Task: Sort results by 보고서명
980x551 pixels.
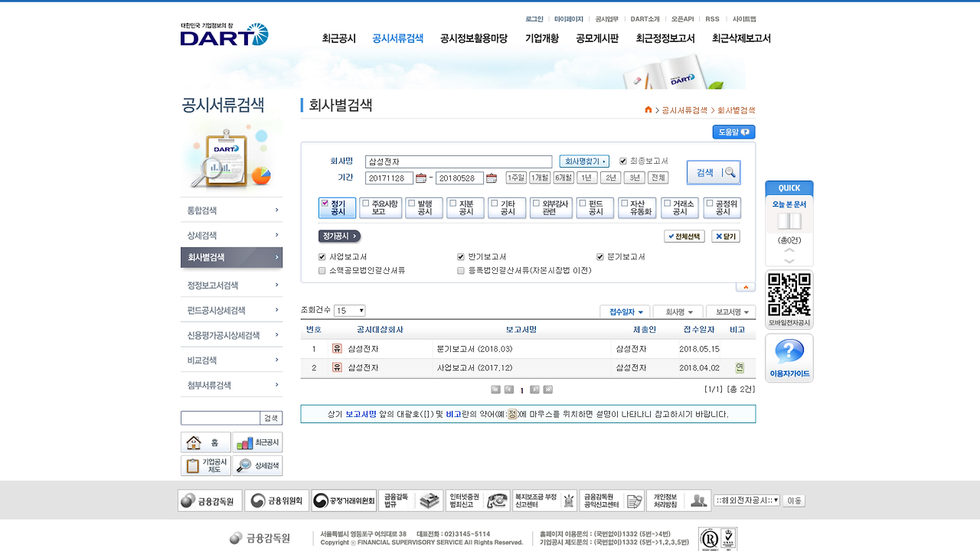Action: (730, 312)
